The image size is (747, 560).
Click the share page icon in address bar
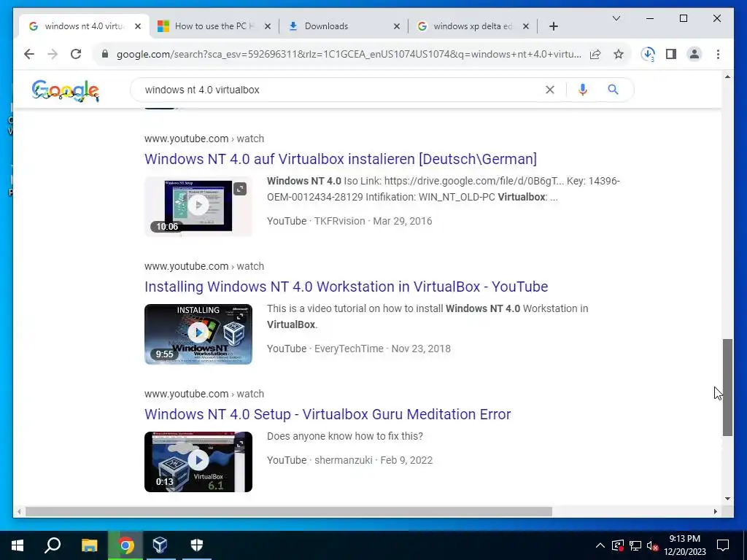click(595, 54)
